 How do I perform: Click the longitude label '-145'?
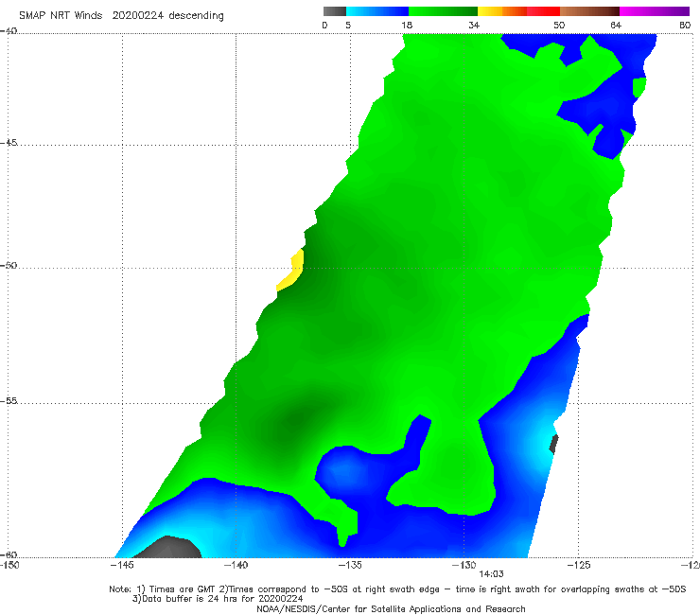(x=122, y=565)
